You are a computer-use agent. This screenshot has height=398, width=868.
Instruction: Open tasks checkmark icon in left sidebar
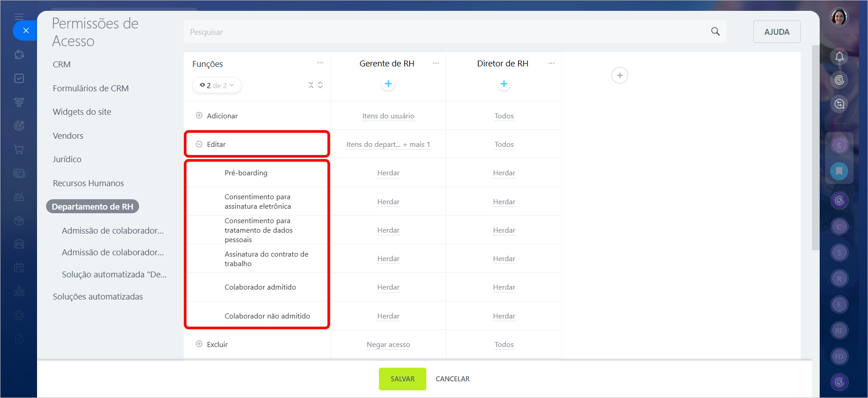(19, 78)
